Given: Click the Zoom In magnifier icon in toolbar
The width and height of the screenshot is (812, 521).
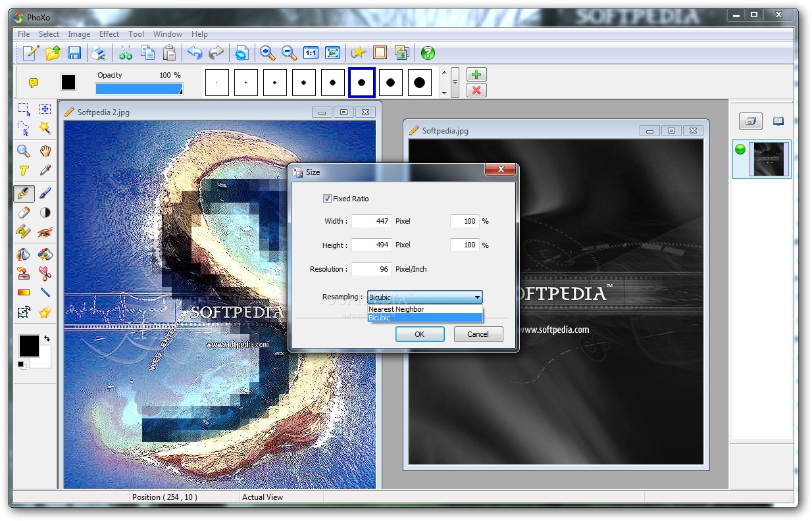Looking at the screenshot, I should (267, 53).
